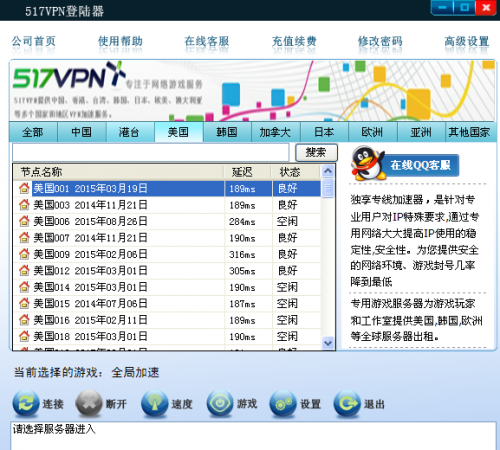Click the house icon next to 美国003

tap(24, 204)
